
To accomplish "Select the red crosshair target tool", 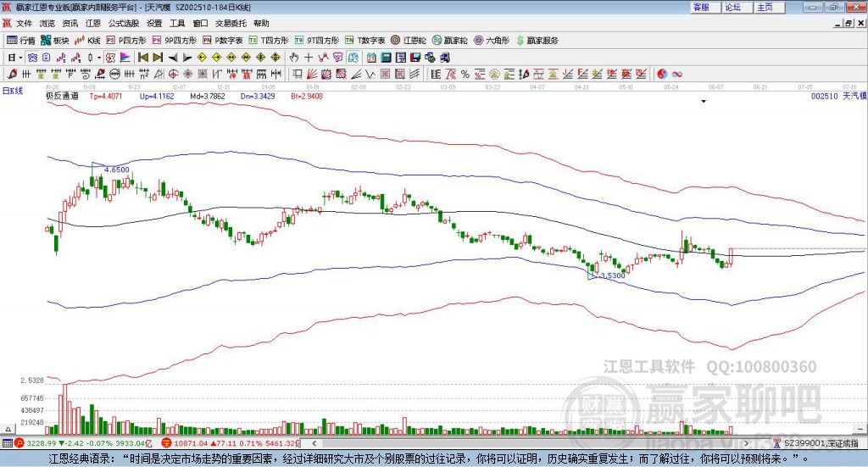I will [173, 74].
